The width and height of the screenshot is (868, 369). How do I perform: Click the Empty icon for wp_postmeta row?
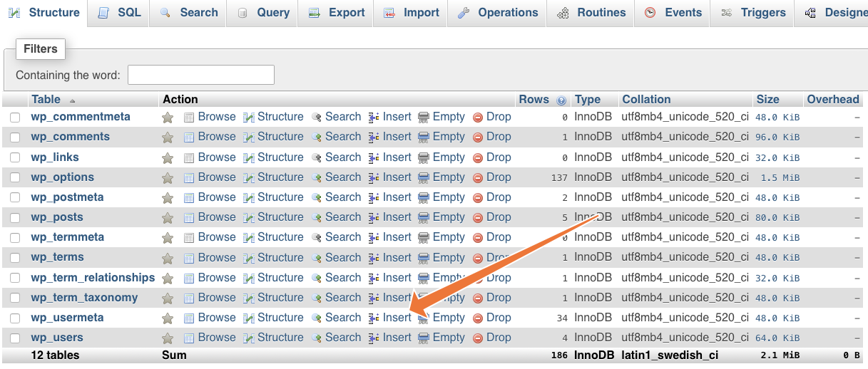coord(424,197)
